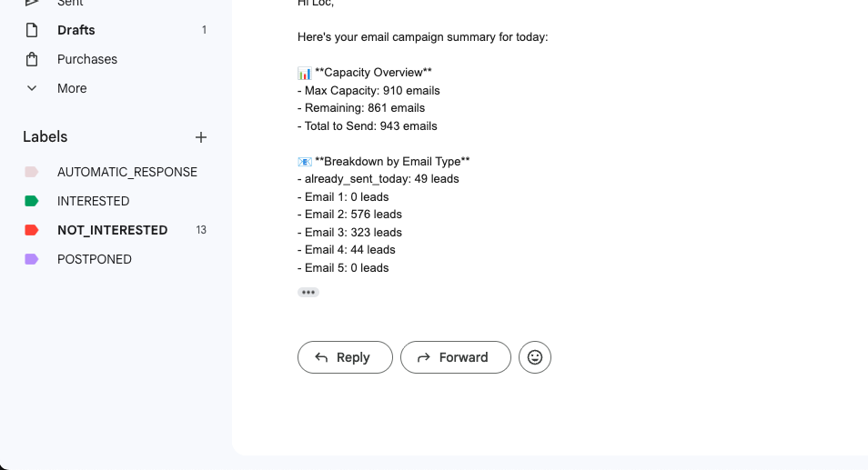Open the Drafts folder
The width and height of the screenshot is (868, 470).
click(x=76, y=30)
